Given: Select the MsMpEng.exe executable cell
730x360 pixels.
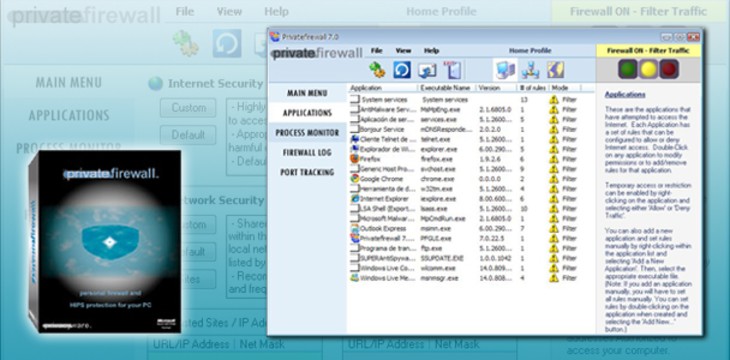Looking at the screenshot, I should pos(439,109).
